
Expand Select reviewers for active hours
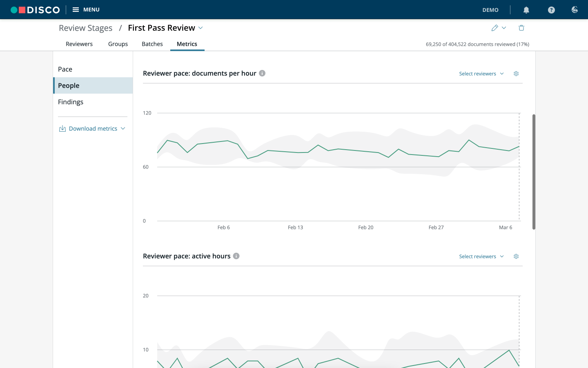tap(481, 256)
